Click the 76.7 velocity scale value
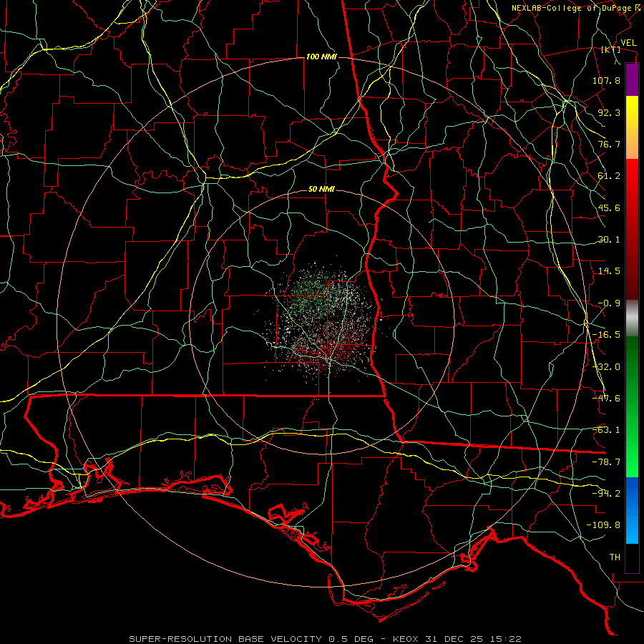 coord(609,144)
